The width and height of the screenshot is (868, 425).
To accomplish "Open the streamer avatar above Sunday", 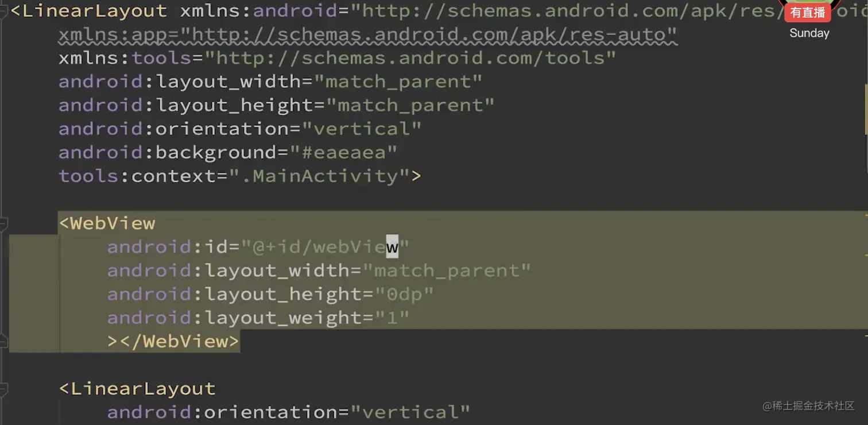I will click(x=808, y=3).
